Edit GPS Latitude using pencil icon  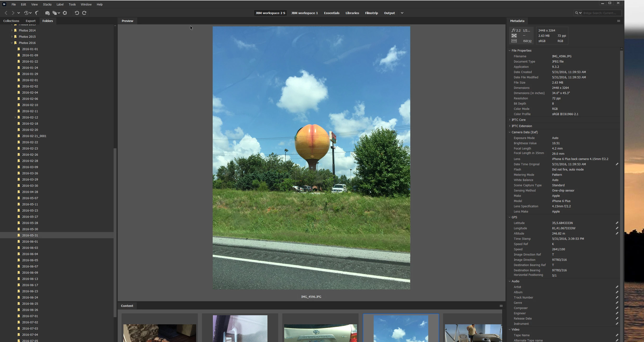point(617,223)
